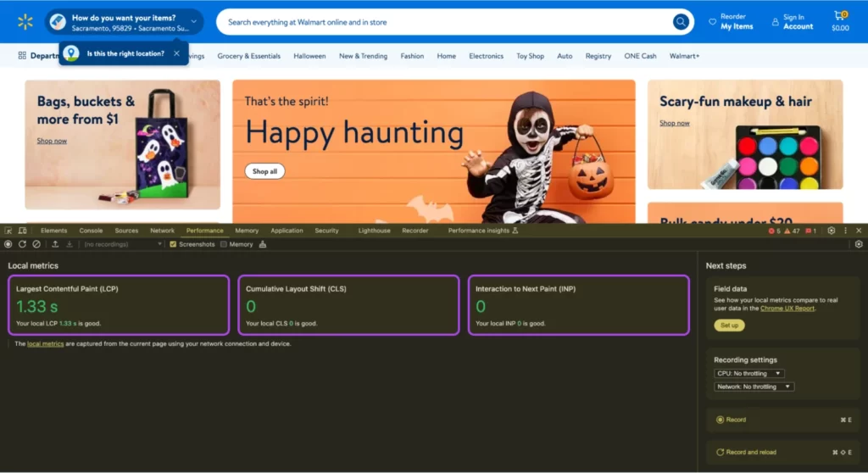Open the Console tab

pos(91,231)
